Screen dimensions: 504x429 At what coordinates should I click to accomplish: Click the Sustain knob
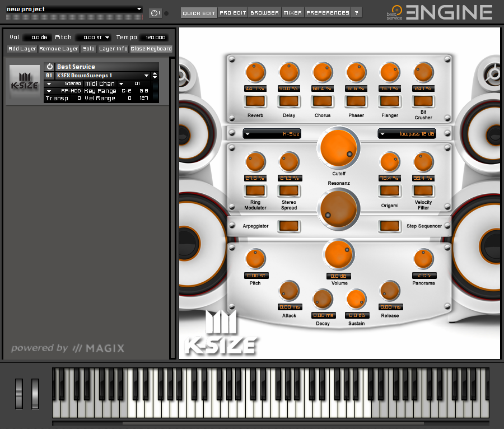coord(356,299)
